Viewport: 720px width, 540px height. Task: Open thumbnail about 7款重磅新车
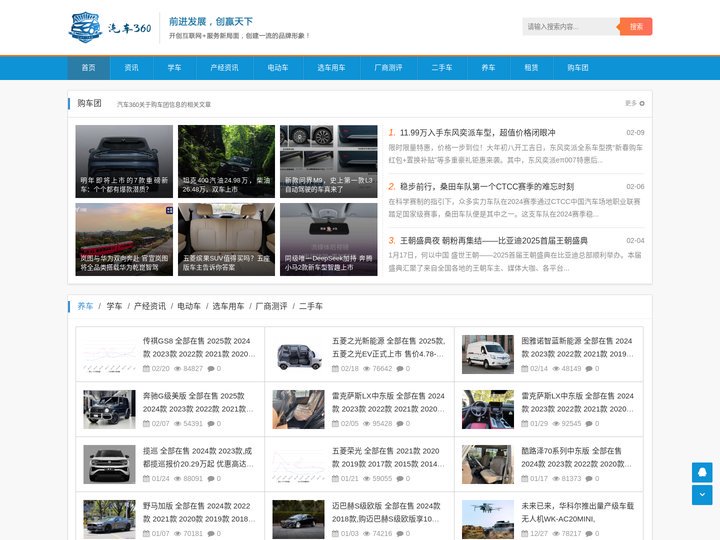click(x=124, y=161)
